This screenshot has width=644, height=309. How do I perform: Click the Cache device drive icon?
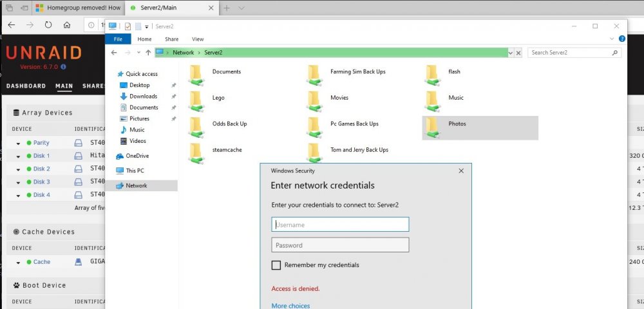pos(78,262)
